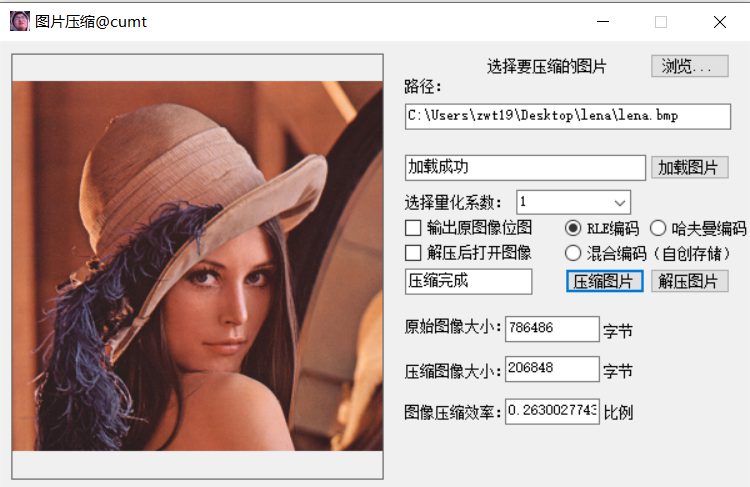Click the app icon in title bar
750x487 pixels.
point(20,22)
